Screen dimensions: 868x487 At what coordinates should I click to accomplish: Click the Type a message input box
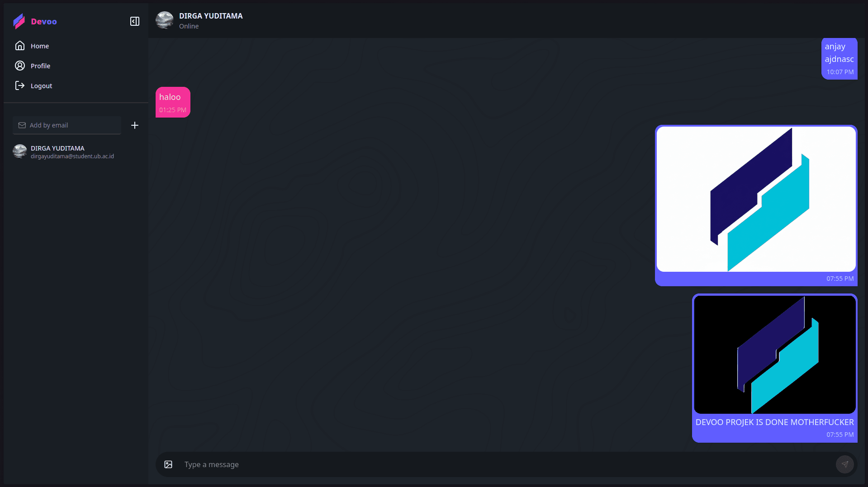pos(317,464)
